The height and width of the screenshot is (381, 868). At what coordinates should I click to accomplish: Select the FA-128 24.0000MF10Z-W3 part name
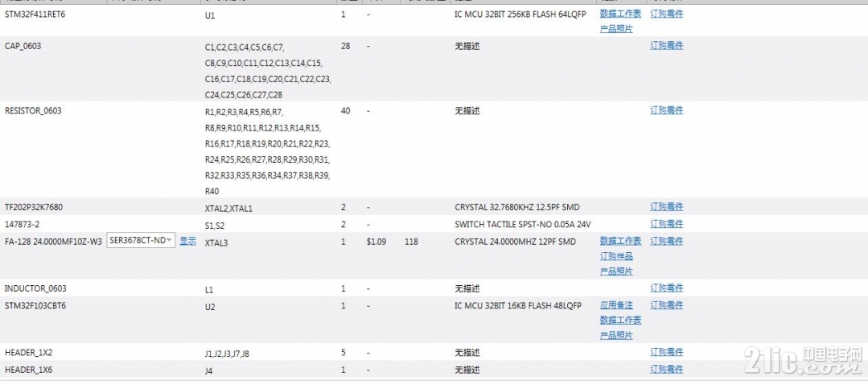click(x=53, y=241)
